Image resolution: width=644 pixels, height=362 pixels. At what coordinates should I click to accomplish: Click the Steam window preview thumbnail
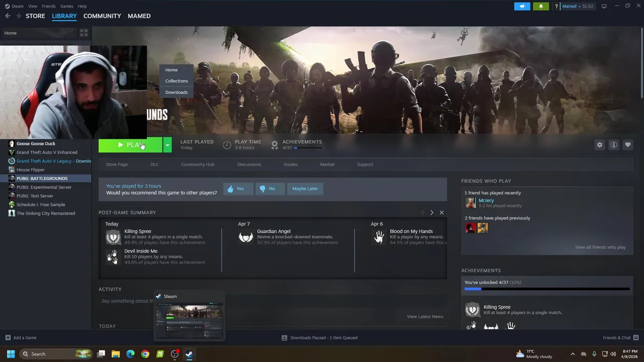click(189, 320)
